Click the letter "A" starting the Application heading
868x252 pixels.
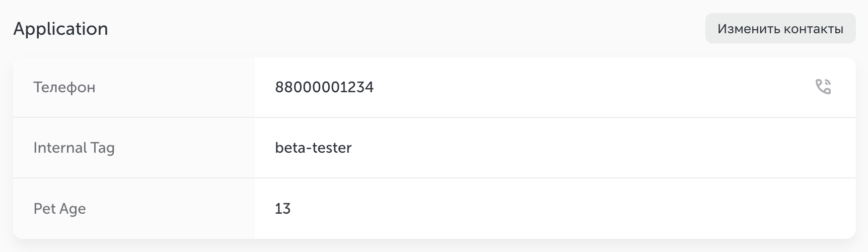pos(20,29)
